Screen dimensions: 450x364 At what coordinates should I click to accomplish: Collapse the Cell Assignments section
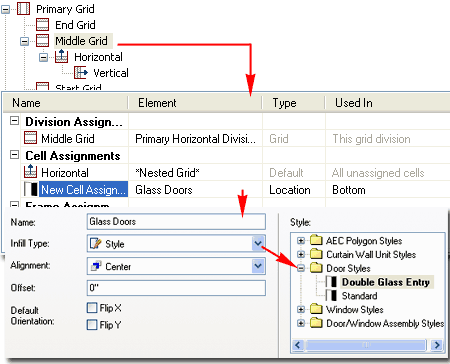point(14,155)
